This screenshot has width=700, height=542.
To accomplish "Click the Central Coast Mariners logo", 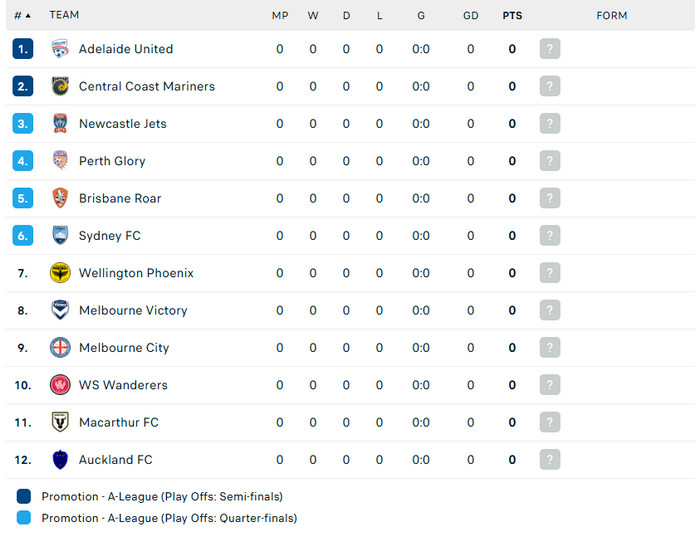I will [x=60, y=86].
